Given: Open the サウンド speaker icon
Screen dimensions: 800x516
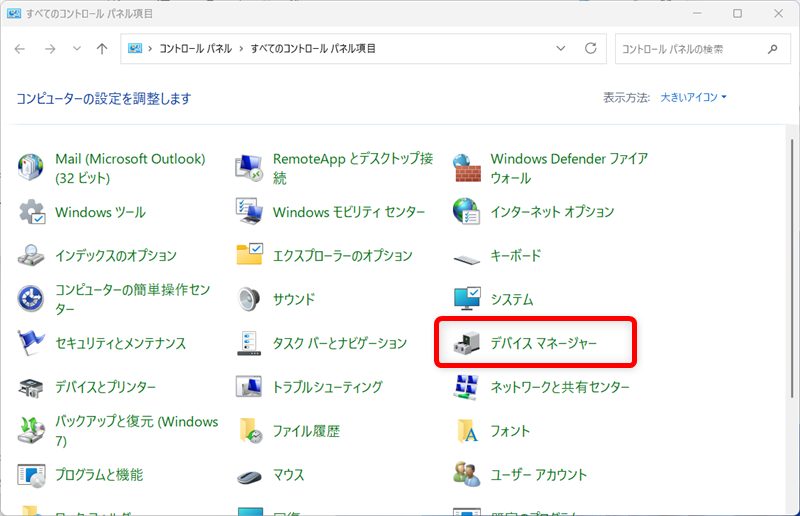Looking at the screenshot, I should click(x=249, y=299).
